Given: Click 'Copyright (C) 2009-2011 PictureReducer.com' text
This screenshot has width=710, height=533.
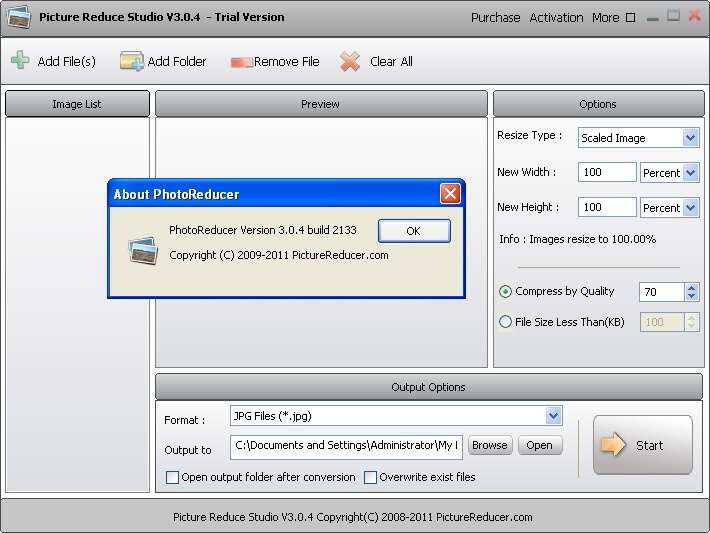Looking at the screenshot, I should [x=279, y=255].
